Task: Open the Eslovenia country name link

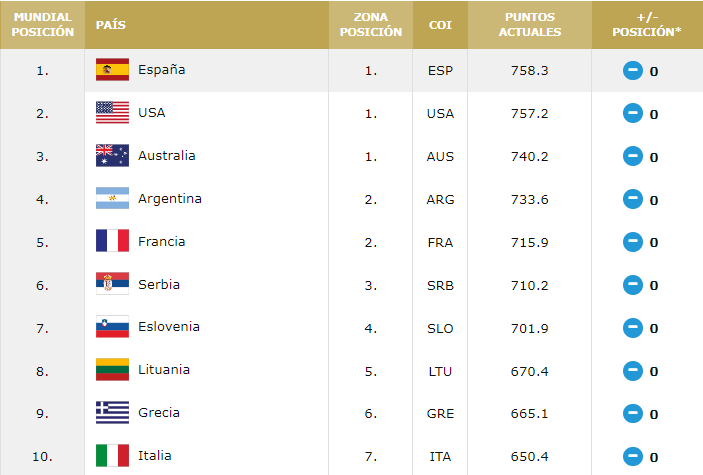Action: [169, 327]
